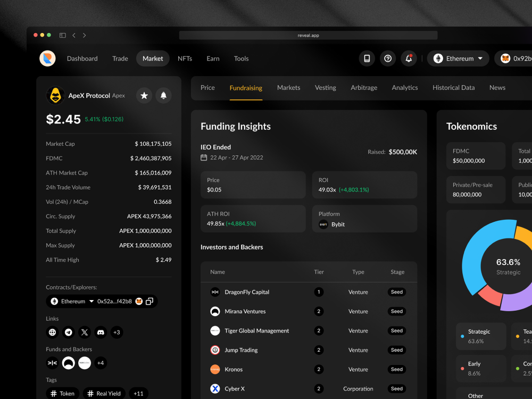Go to Dashboard in navigation
This screenshot has height=399, width=532.
coord(82,59)
